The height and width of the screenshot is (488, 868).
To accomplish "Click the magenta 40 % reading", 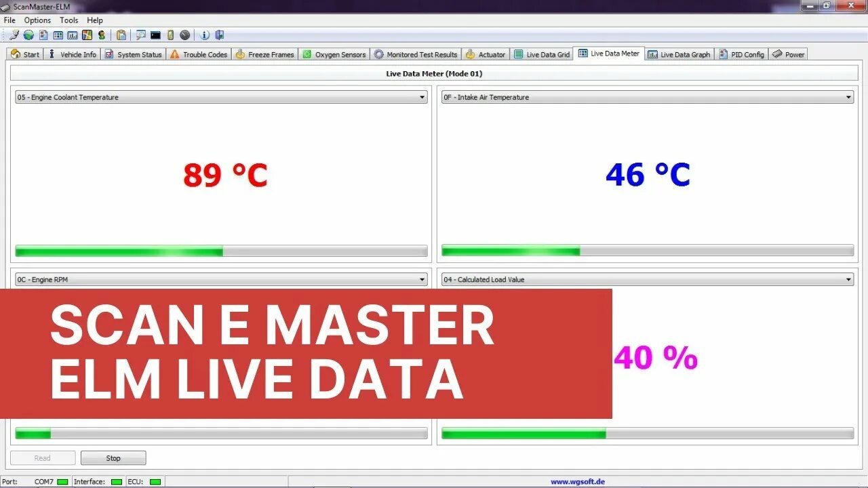I will pos(656,358).
